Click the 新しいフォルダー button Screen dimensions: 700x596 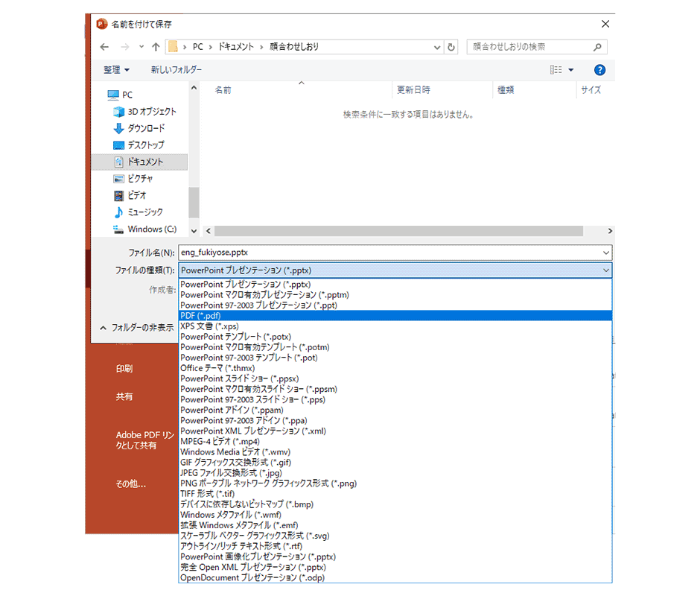[x=176, y=69]
